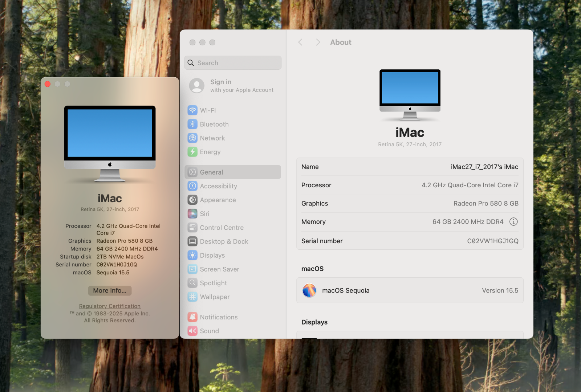Click the iMac image in About This Mac
This screenshot has width=581, height=392.
[110, 144]
